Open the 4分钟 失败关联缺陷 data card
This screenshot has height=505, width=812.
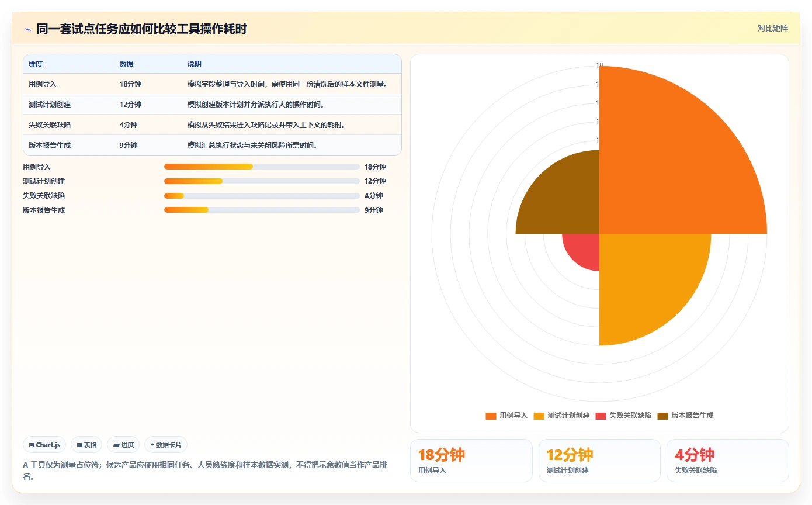[x=728, y=461]
